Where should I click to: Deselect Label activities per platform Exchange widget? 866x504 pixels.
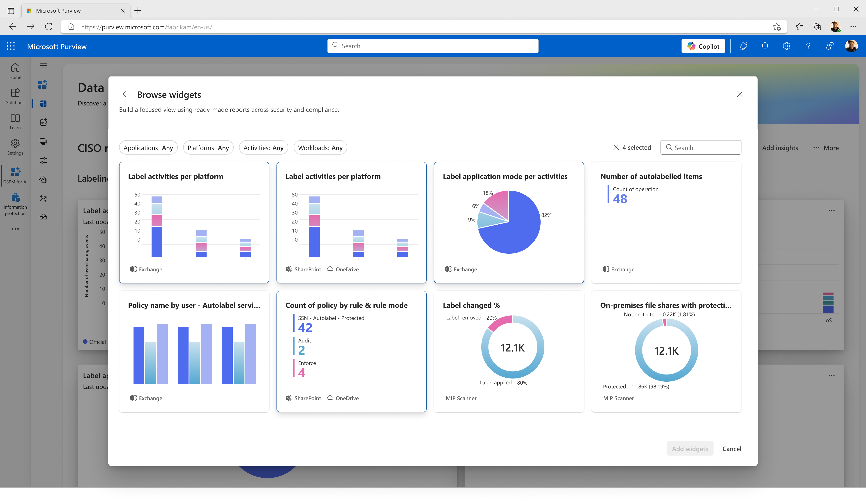[194, 222]
